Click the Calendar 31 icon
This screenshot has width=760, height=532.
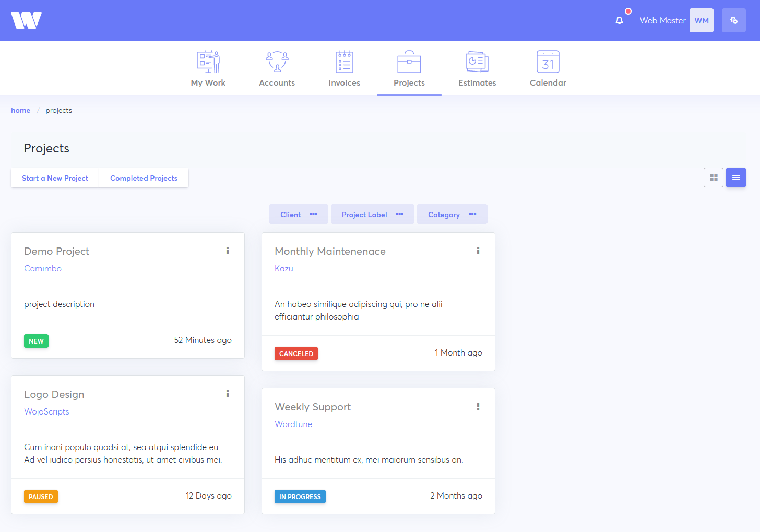click(x=548, y=62)
